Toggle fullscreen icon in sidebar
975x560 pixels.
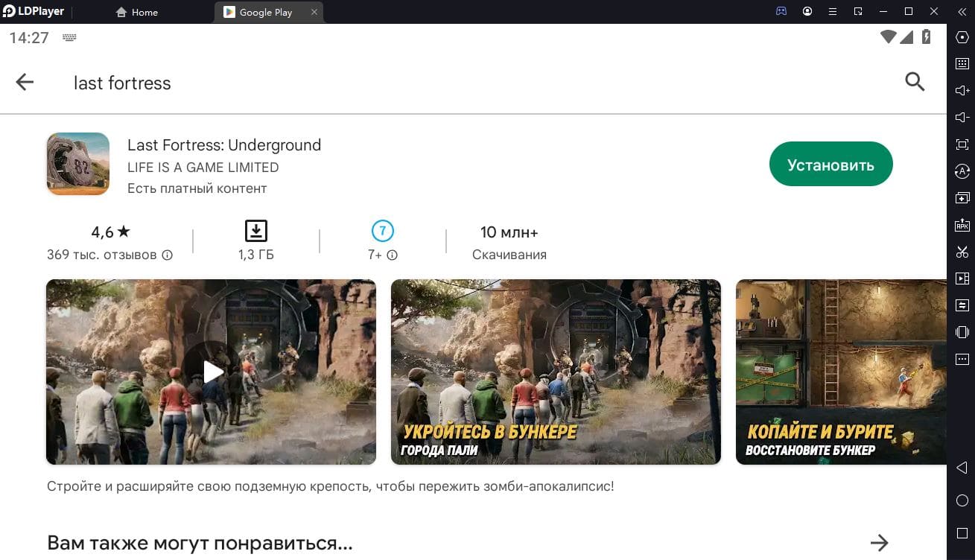962,144
